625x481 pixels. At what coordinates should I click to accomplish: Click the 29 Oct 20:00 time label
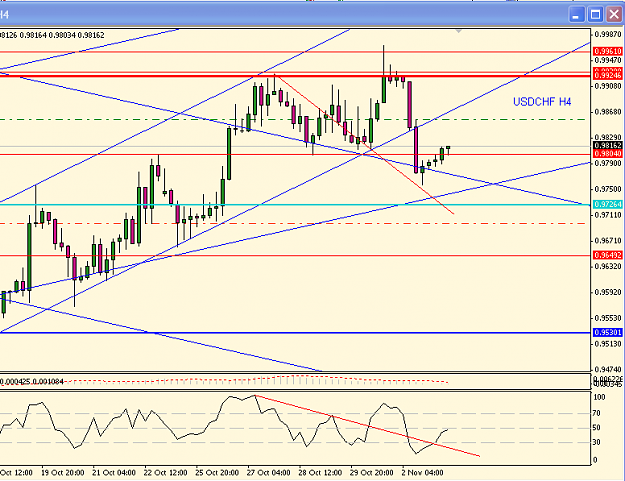click(x=371, y=473)
